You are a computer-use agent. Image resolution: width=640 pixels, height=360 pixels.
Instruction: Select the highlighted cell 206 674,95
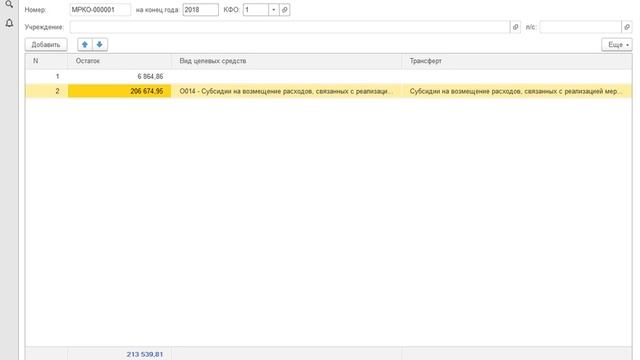coord(120,91)
